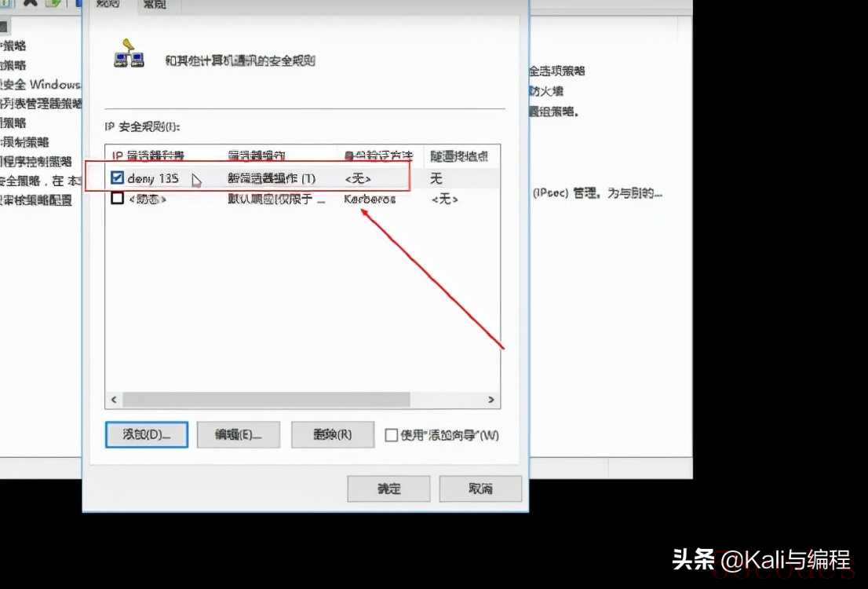Viewport: 868px width, 589px height.
Task: Click the 删除(R) button
Action: click(333, 434)
